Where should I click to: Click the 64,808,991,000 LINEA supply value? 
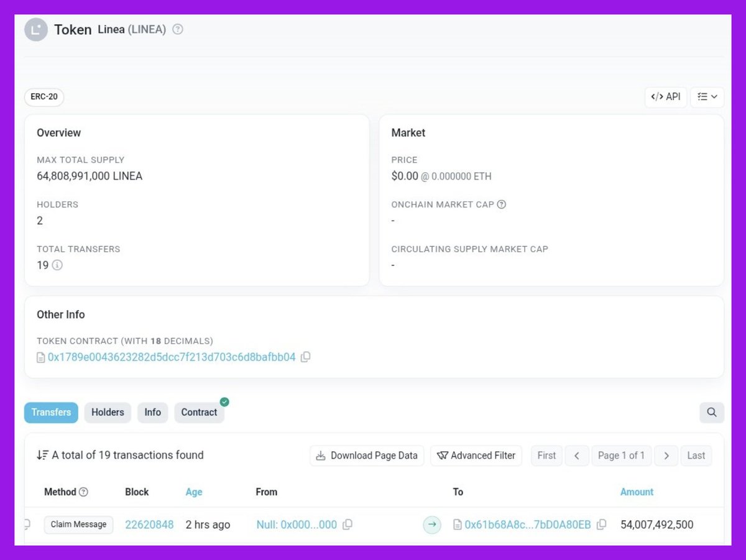pos(90,176)
